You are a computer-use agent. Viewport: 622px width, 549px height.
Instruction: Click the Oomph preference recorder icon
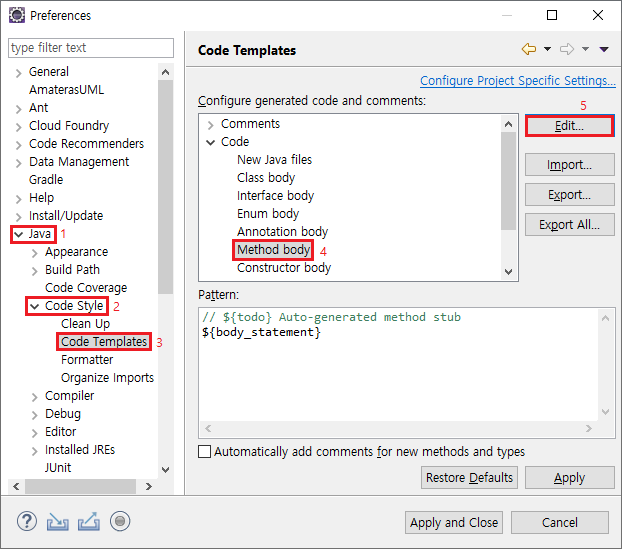(120, 521)
